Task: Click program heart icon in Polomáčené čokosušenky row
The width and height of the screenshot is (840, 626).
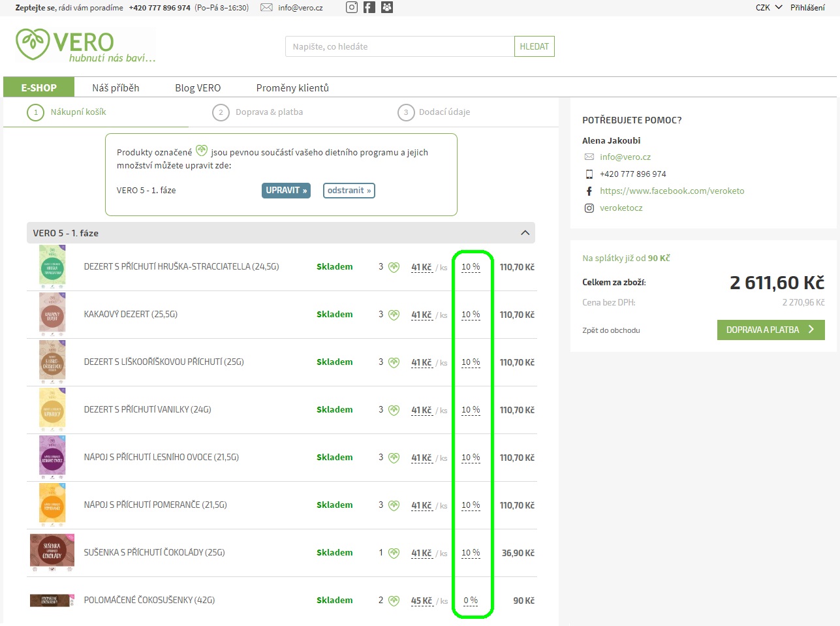Action: [394, 601]
